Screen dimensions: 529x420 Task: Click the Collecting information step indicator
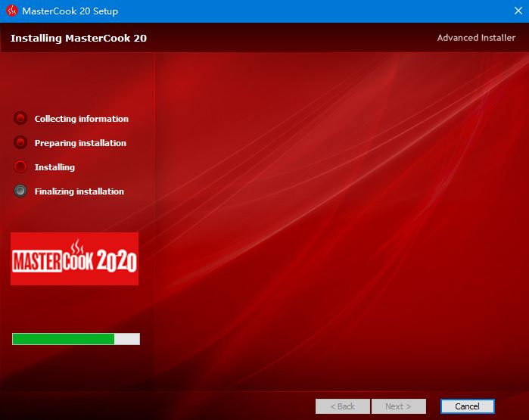[x=20, y=118]
